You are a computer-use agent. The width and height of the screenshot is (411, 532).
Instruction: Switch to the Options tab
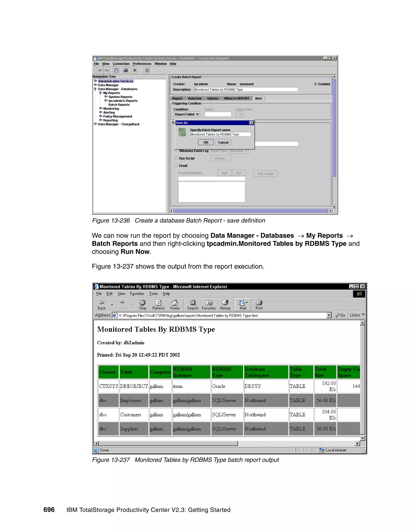tap(213, 98)
